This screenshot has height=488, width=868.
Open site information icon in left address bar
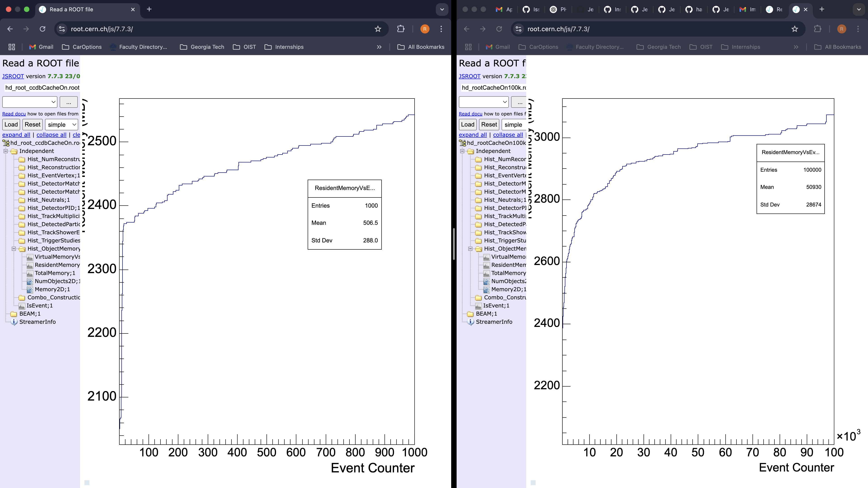(x=62, y=29)
